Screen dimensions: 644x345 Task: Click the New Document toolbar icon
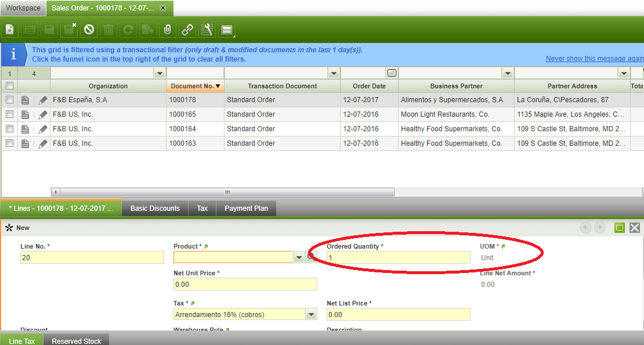[x=10, y=30]
